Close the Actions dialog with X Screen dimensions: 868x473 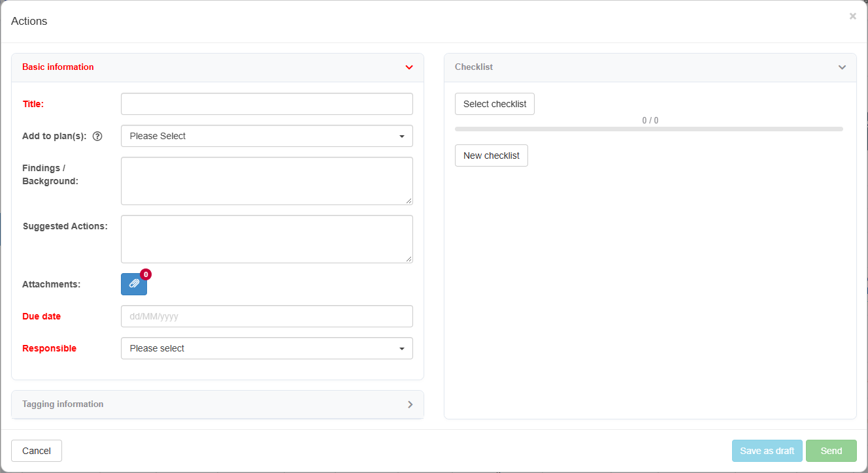pos(852,16)
